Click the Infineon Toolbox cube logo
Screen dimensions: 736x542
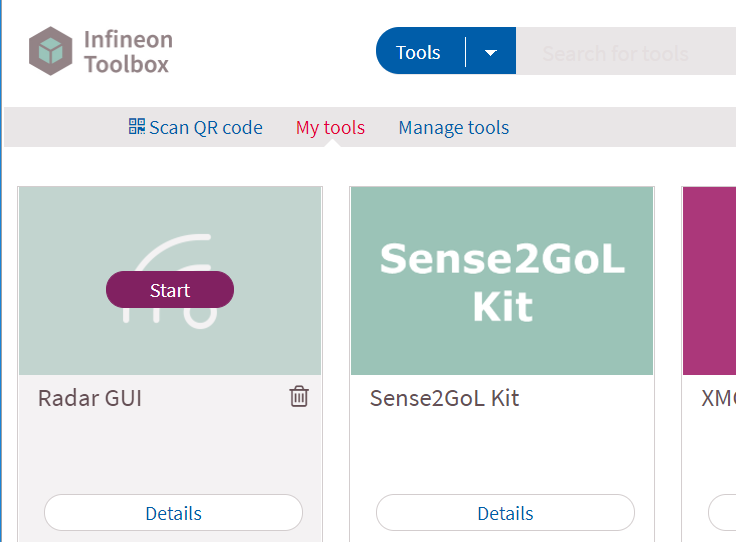point(51,51)
